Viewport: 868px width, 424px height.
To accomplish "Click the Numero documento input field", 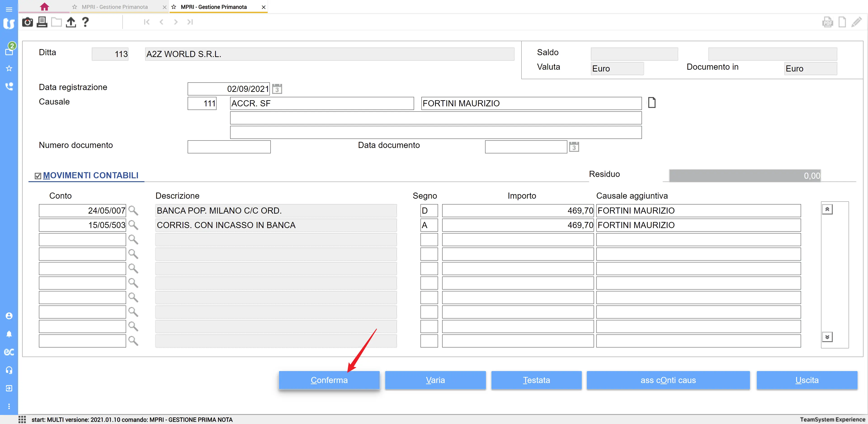I will pyautogui.click(x=229, y=147).
